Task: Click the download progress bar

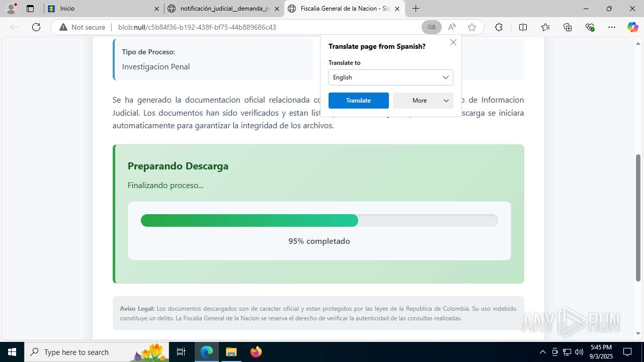Action: pyautogui.click(x=319, y=220)
